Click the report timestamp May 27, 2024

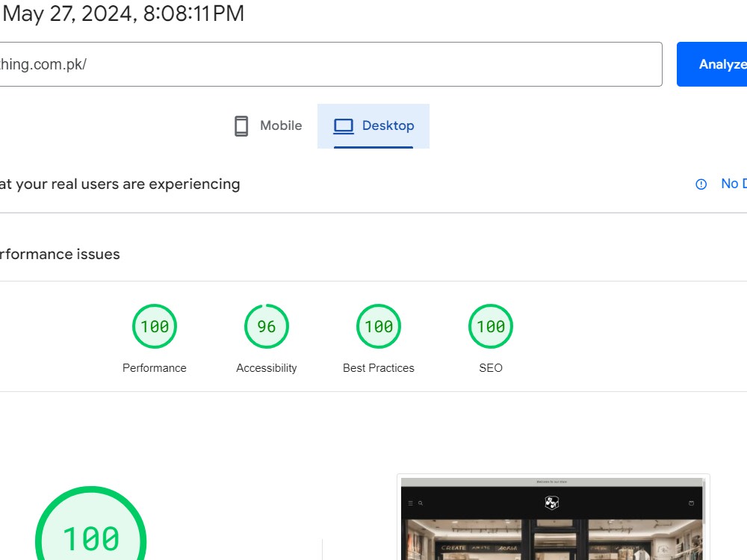coord(123,13)
